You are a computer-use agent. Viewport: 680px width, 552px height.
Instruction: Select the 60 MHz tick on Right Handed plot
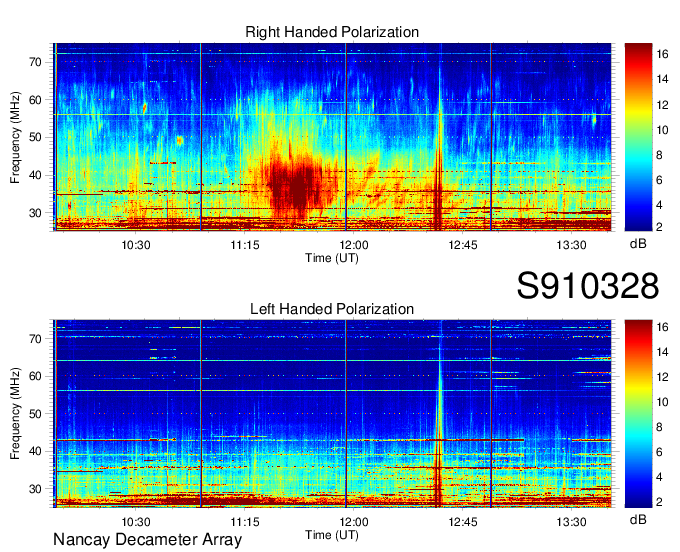click(x=36, y=100)
